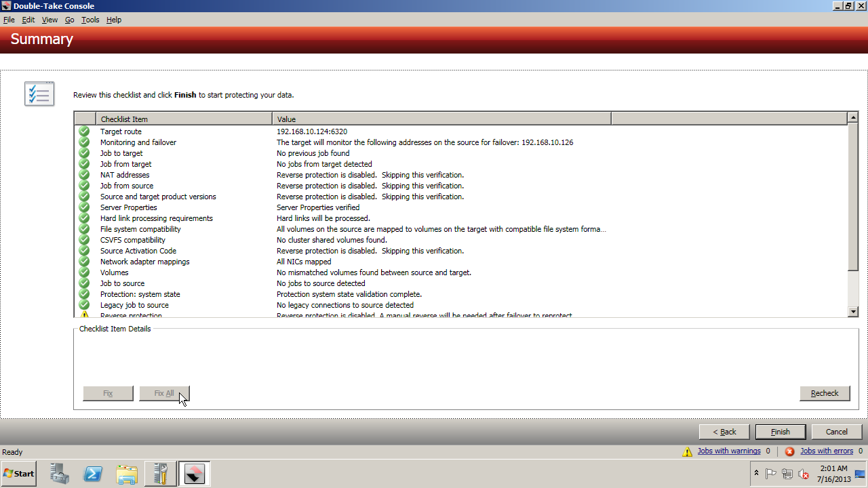Click check icon for Network adapter mappings
Screen dimensions: 868x488
tap(84, 262)
